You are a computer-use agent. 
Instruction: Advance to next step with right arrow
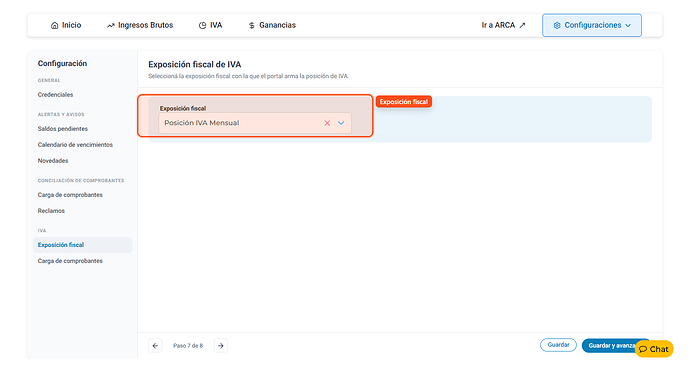point(221,346)
